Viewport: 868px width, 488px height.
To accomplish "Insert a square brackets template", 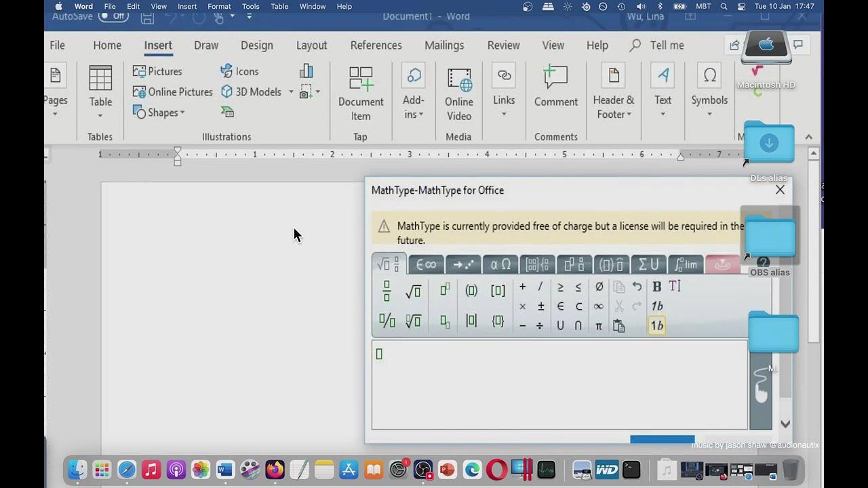I will 498,291.
